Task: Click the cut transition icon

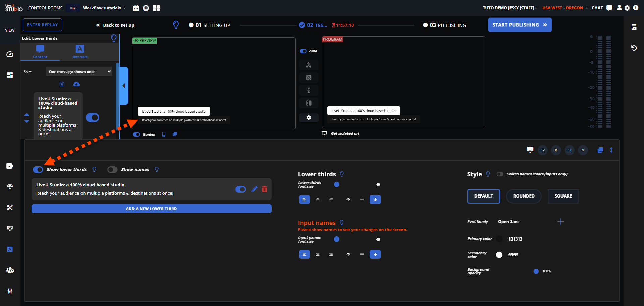Action: point(309,65)
